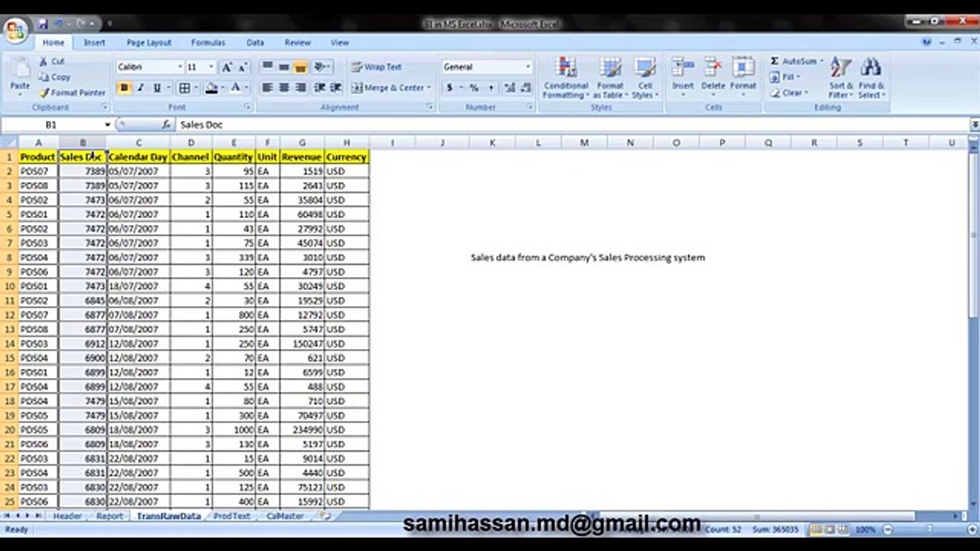The image size is (980, 551).
Task: Save workbook from Quick Access Toolbar
Action: [x=43, y=24]
